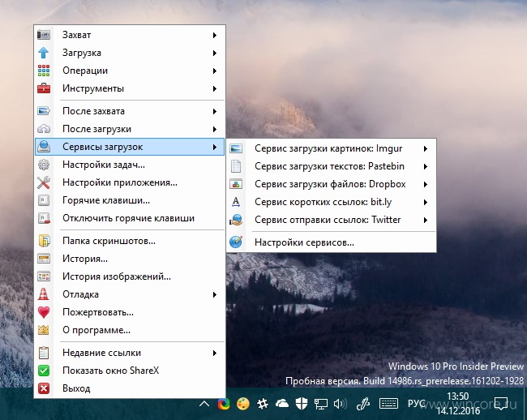Expand the bit.ly short links arrow
The width and height of the screenshot is (527, 420).
pos(426,202)
